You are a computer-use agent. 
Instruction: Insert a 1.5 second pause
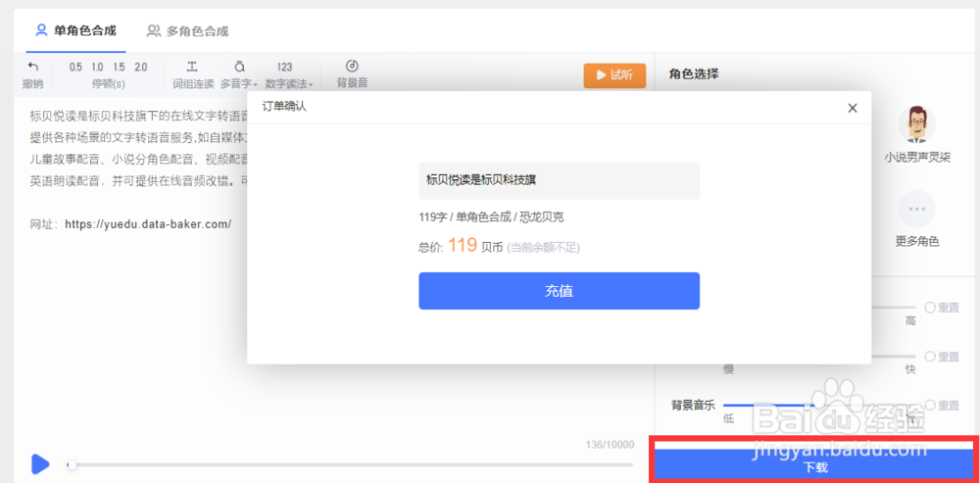point(119,68)
